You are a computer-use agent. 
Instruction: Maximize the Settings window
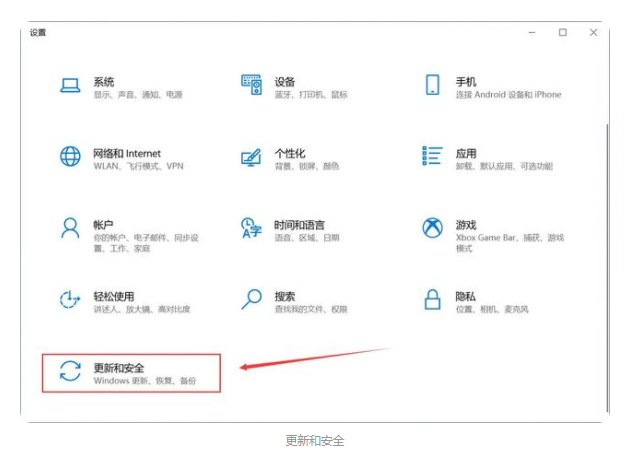click(x=563, y=33)
